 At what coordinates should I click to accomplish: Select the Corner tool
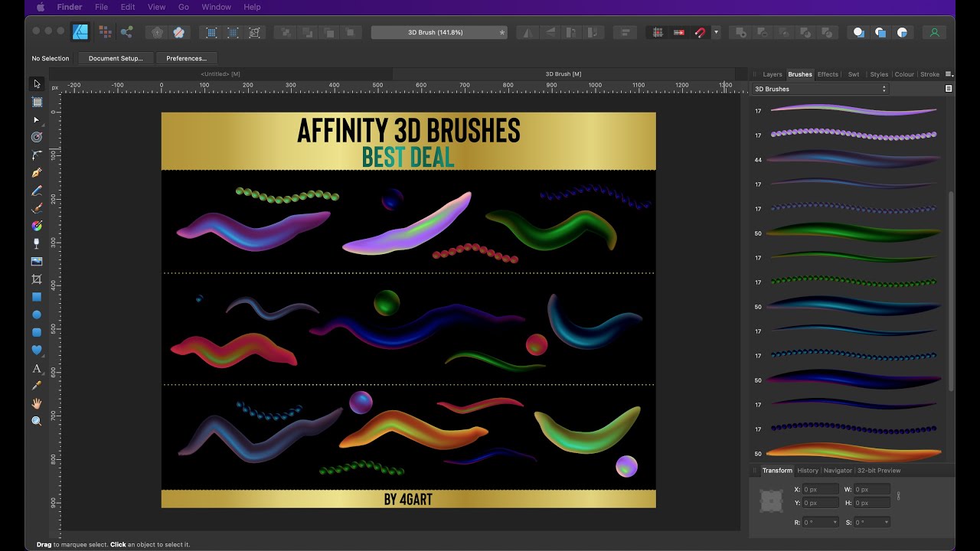click(x=37, y=155)
